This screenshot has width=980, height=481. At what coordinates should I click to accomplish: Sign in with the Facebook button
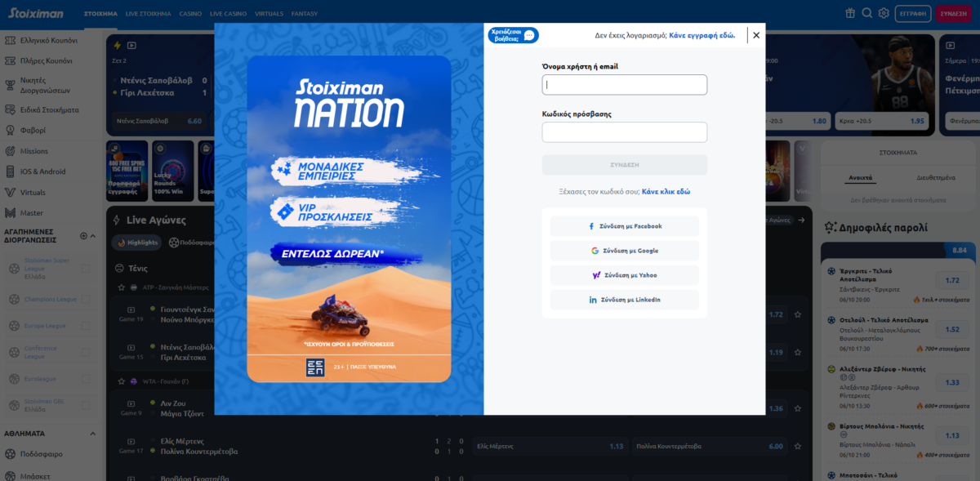coord(625,226)
